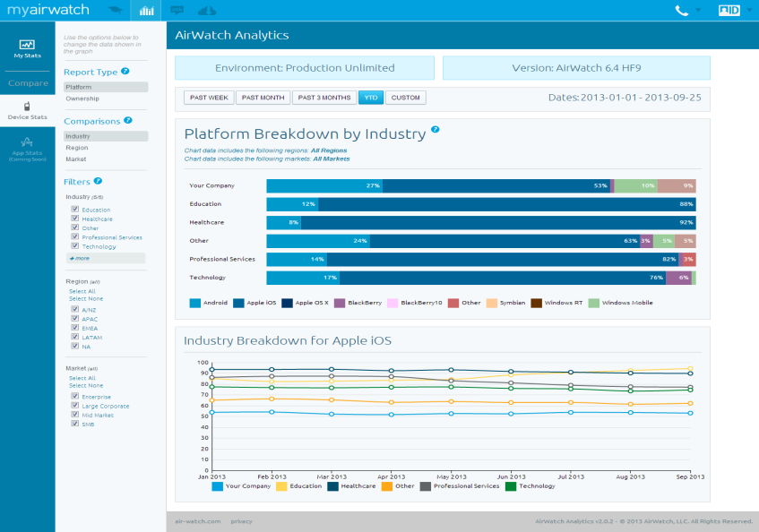Click the PAST MONTH button
Viewport: 759px width, 532px height.
263,98
